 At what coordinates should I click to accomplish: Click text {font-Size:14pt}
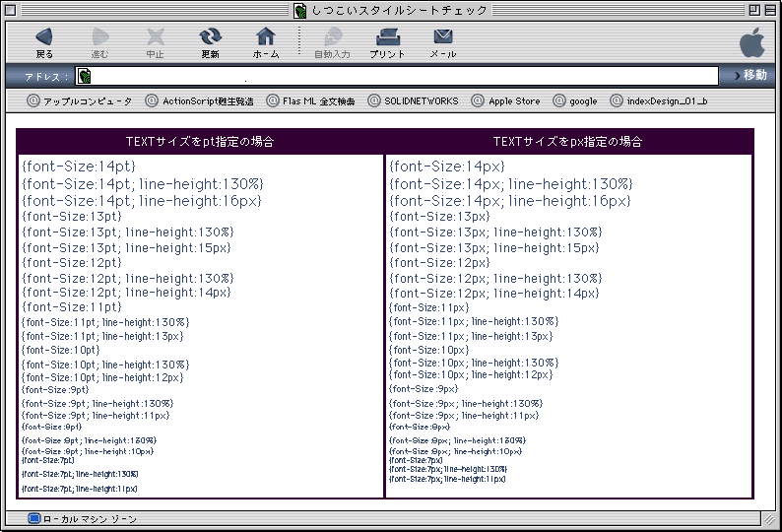[x=79, y=166]
